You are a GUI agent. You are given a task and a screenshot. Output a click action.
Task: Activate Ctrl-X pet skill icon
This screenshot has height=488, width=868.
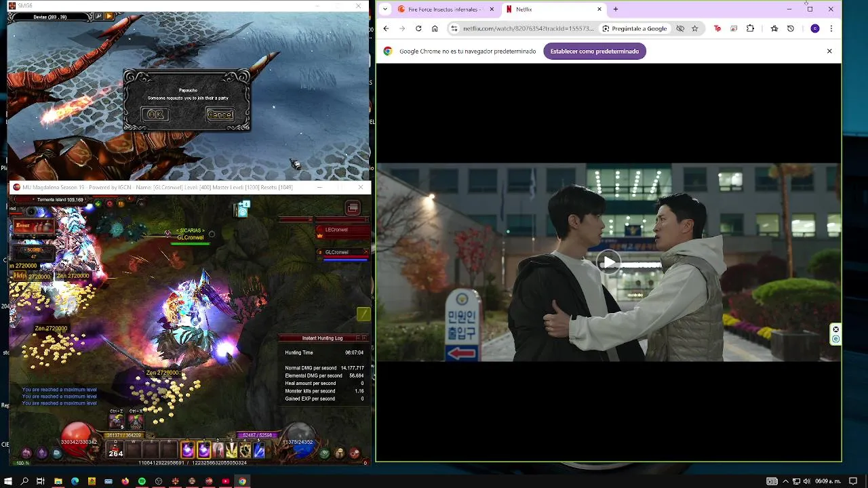[136, 422]
